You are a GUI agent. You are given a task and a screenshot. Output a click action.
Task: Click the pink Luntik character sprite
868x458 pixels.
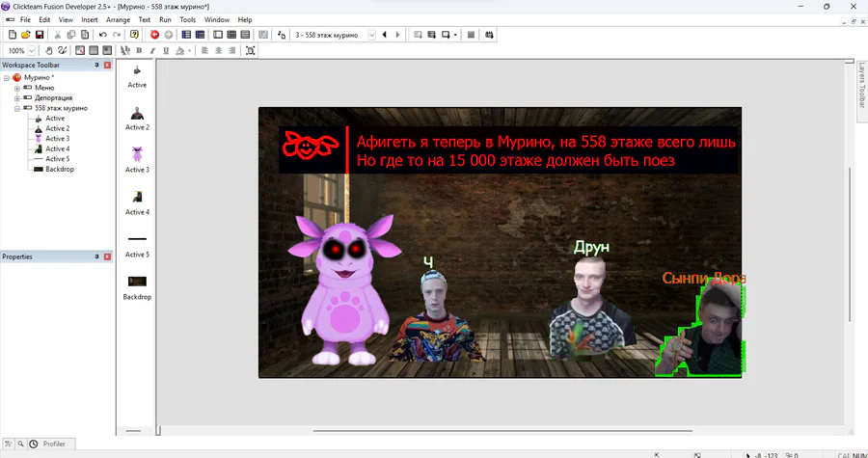[x=345, y=290]
